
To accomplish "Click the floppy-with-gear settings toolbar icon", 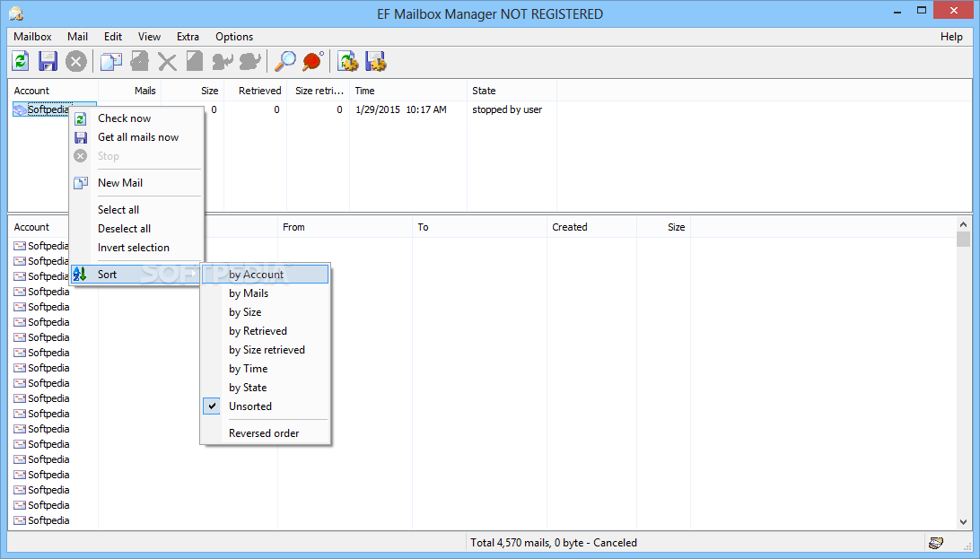I will coord(376,61).
